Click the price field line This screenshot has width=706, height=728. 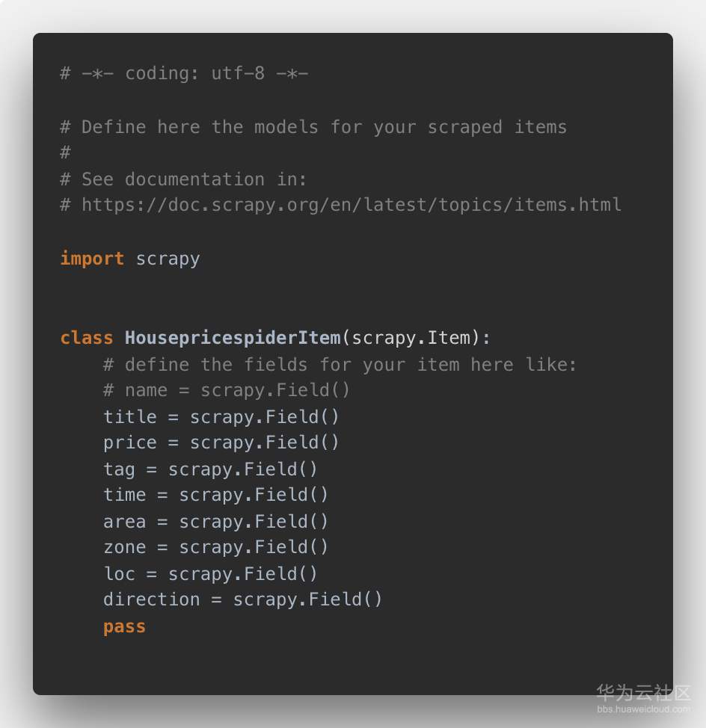221,442
